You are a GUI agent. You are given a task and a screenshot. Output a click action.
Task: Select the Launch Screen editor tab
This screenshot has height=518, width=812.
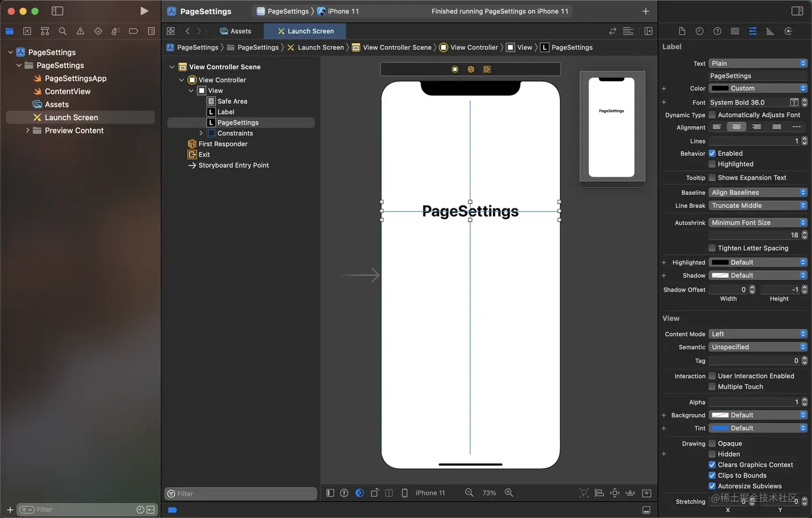click(x=305, y=31)
